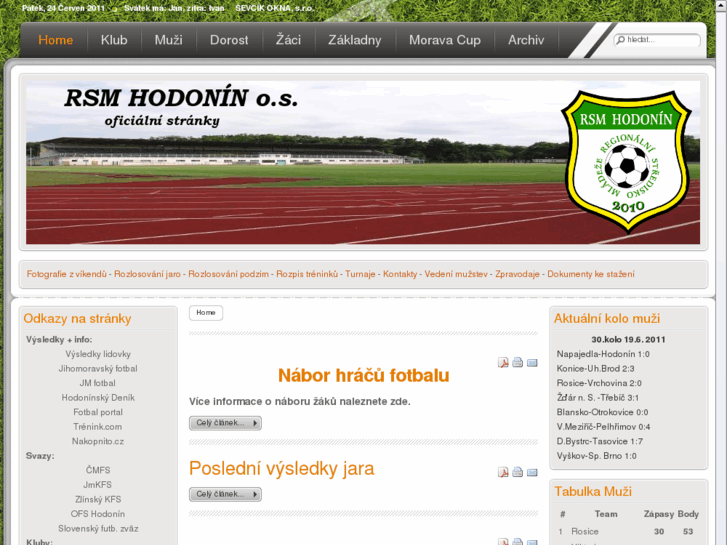This screenshot has height=545, width=727.
Task: Open Fotografie z víkendů link
Action: 67,274
